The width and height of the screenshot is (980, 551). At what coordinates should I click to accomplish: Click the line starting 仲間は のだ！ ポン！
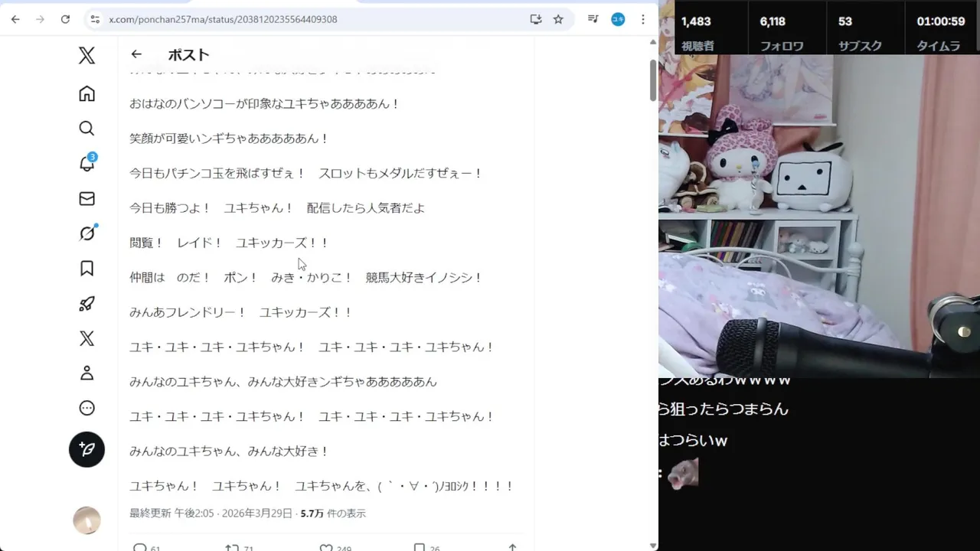pyautogui.click(x=306, y=277)
